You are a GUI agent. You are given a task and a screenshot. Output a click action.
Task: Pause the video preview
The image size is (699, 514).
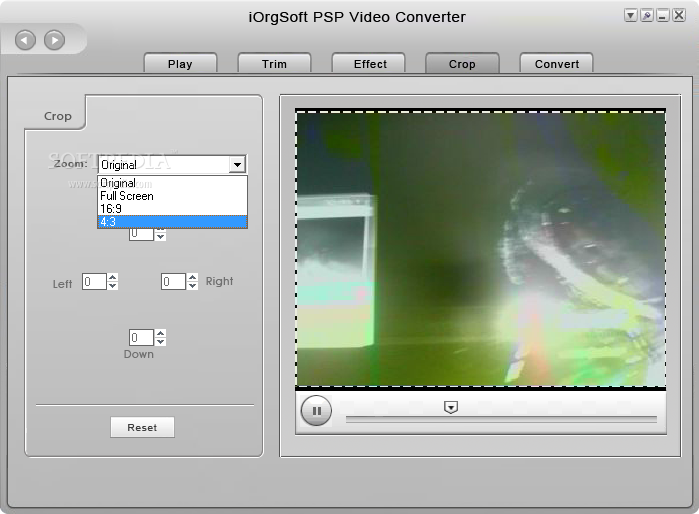(x=317, y=411)
